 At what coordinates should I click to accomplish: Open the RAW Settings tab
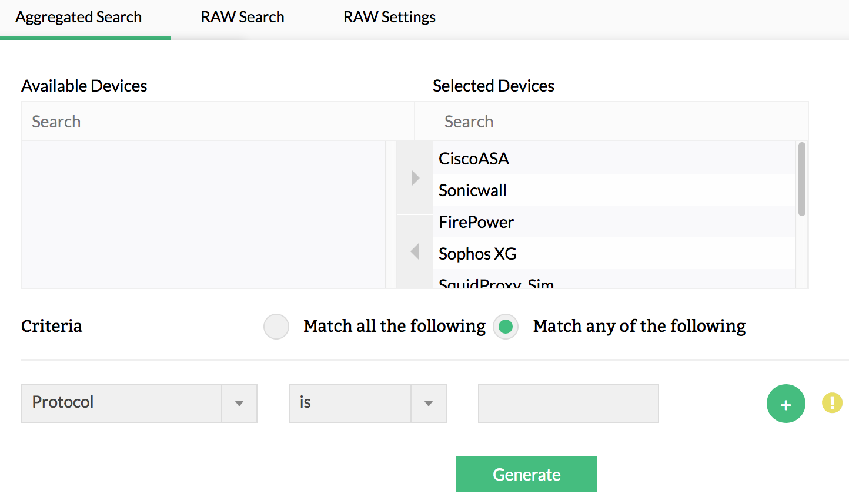389,17
